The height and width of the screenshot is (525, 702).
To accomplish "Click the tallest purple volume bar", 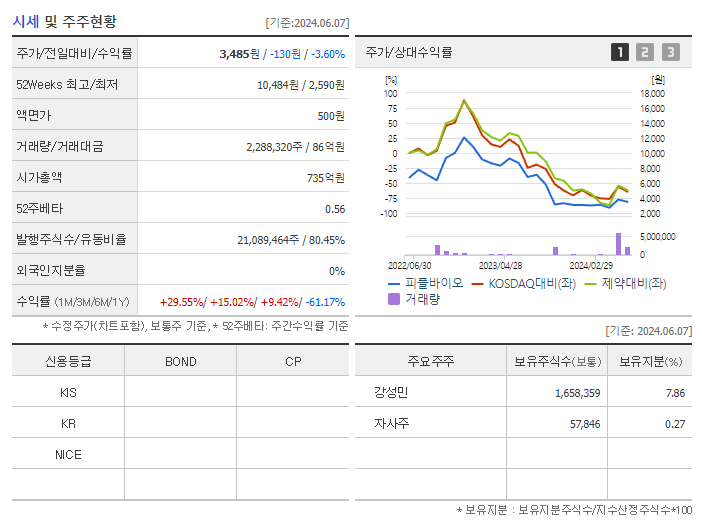I will (x=618, y=244).
